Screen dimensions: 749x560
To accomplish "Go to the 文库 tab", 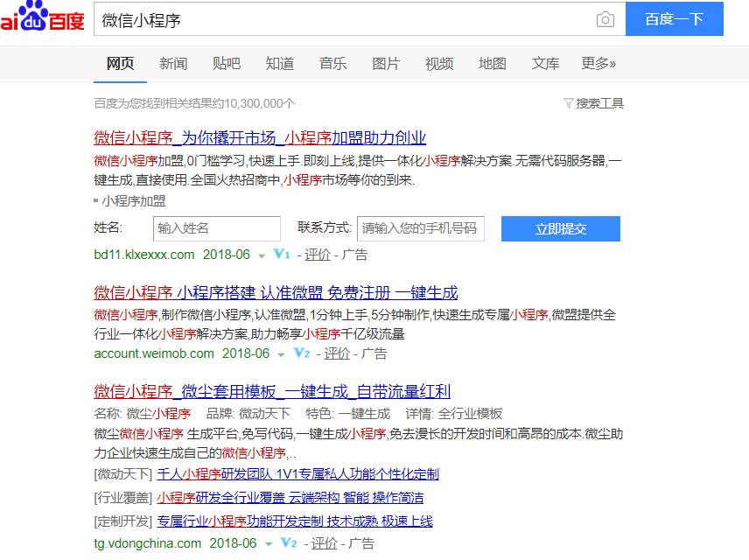I will coord(545,63).
